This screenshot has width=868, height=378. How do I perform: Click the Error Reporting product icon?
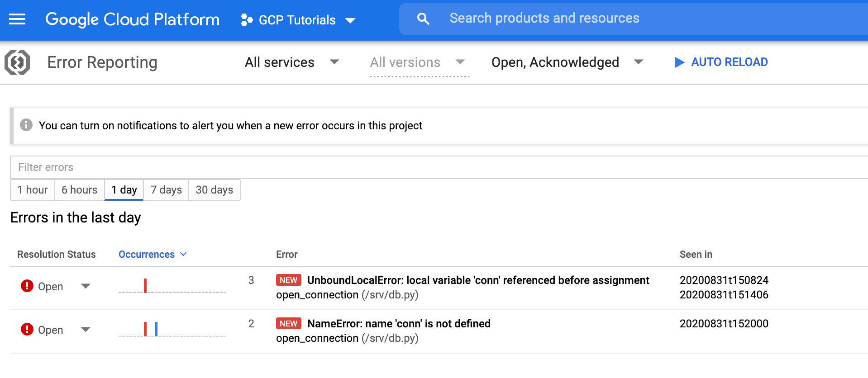17,62
